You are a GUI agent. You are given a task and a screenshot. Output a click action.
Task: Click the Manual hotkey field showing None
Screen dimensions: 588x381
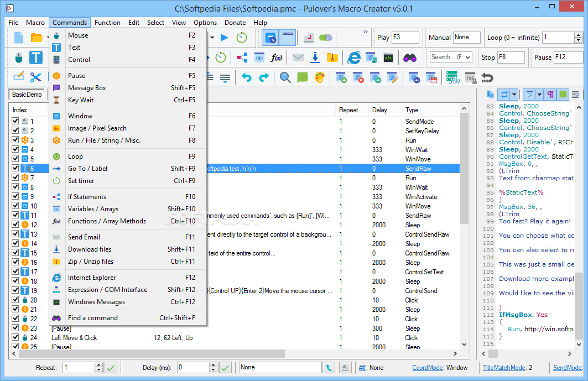point(466,38)
